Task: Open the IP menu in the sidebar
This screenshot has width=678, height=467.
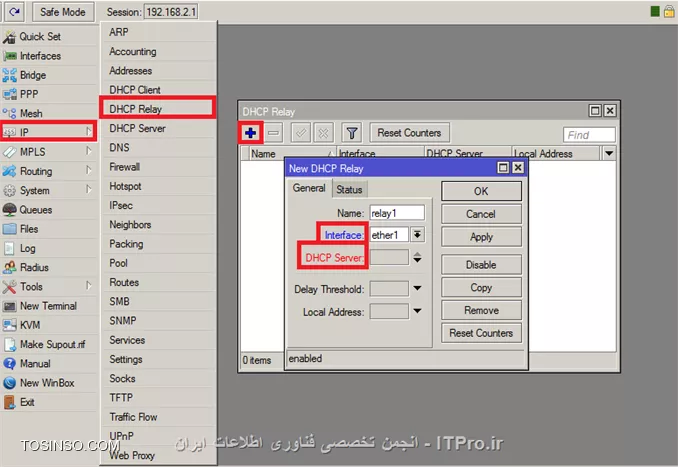Action: click(x=48, y=132)
